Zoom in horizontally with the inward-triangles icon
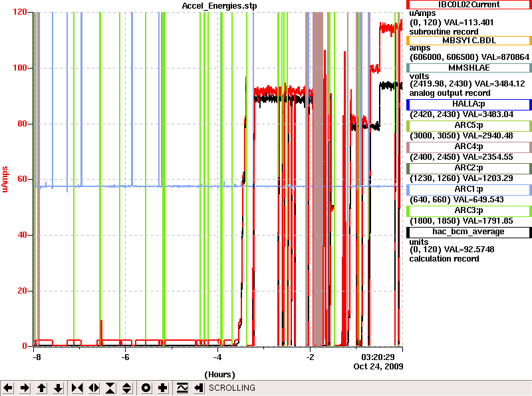 tap(77, 388)
